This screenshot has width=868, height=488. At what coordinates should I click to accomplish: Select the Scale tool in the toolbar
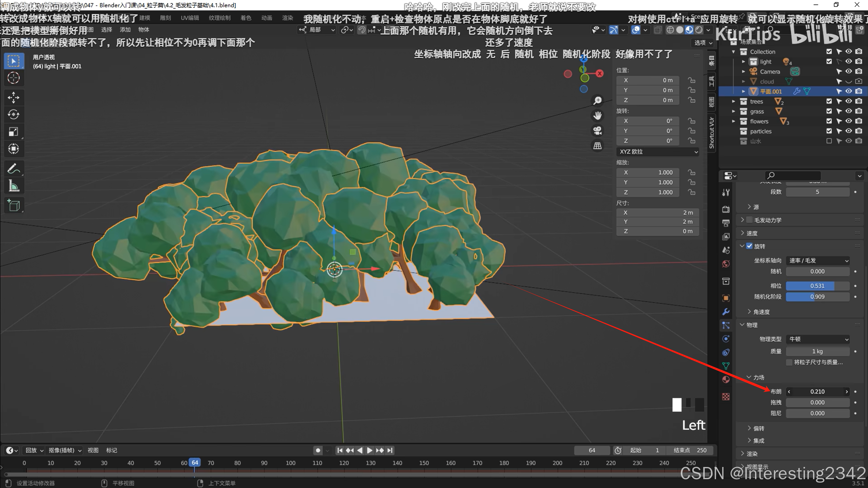(14, 131)
